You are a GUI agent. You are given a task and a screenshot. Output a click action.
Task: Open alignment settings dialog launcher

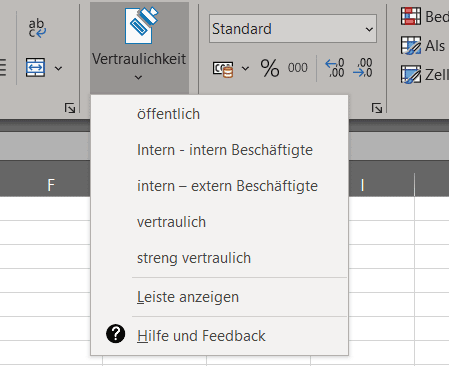point(70,108)
